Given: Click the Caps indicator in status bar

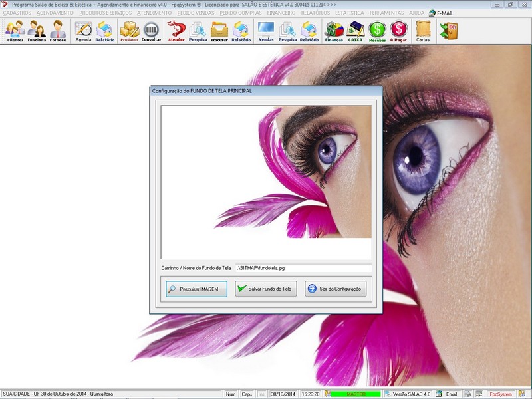Looking at the screenshot, I should click(247, 394).
